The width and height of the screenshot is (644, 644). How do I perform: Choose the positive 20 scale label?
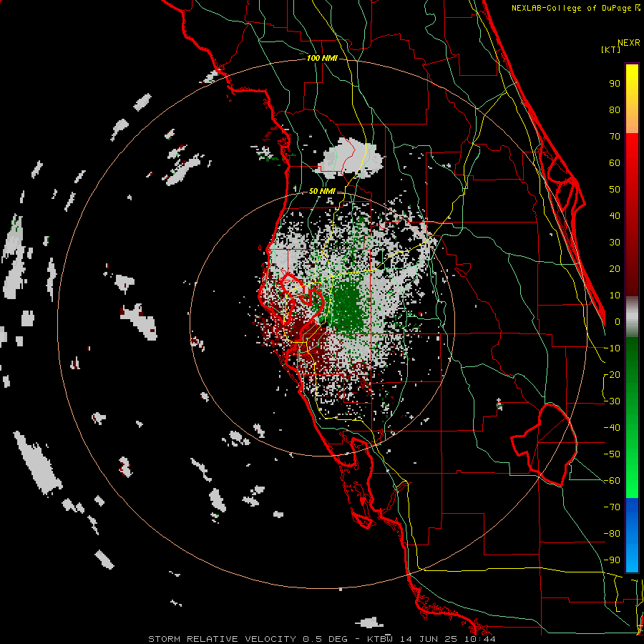[x=615, y=268]
